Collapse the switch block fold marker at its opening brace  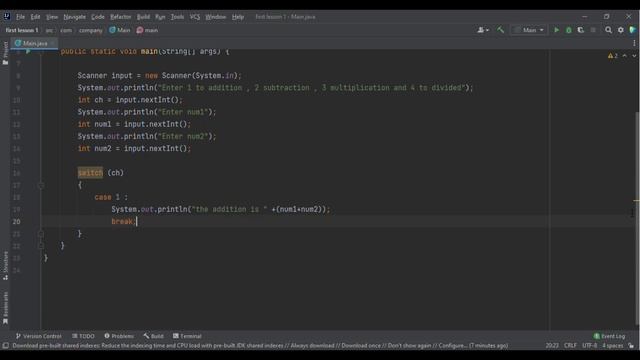click(41, 185)
